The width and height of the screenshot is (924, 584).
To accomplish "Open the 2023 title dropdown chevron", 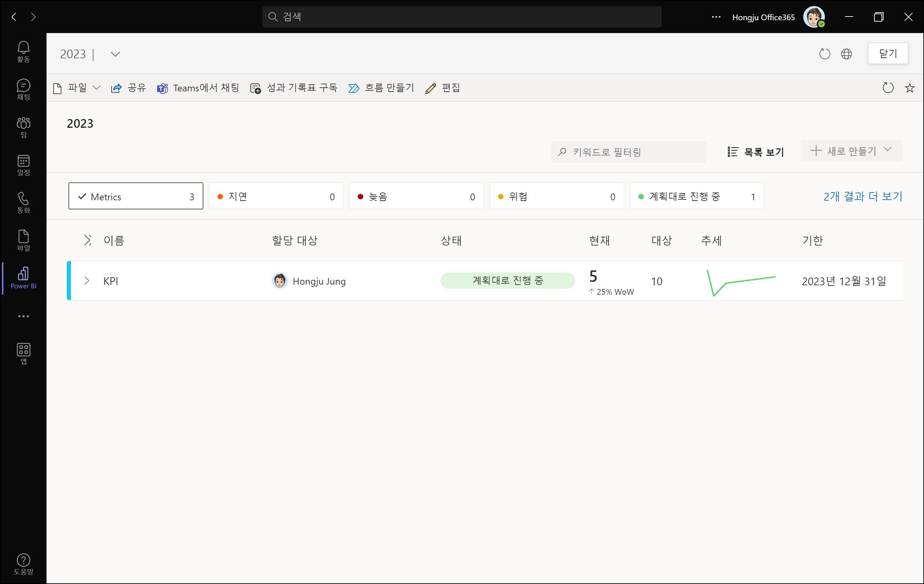I will point(115,54).
